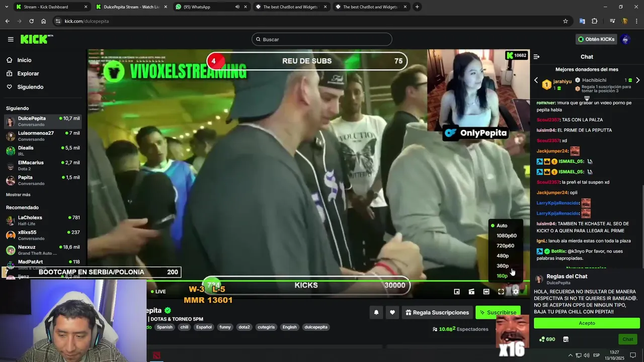Click the funny stream tag
Screen dimensions: 644x362
tap(225, 327)
